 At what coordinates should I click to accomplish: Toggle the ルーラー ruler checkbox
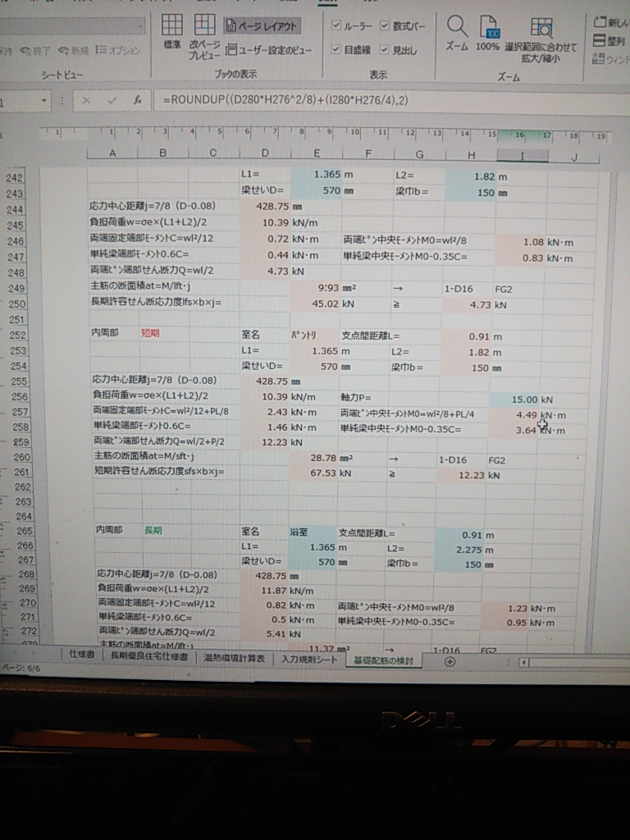(x=336, y=26)
